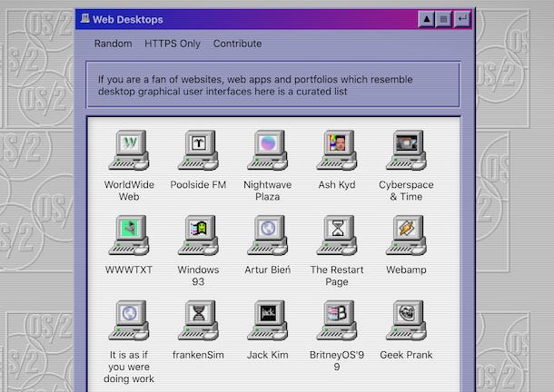Open the It is as if you were doing work icon

pyautogui.click(x=129, y=320)
